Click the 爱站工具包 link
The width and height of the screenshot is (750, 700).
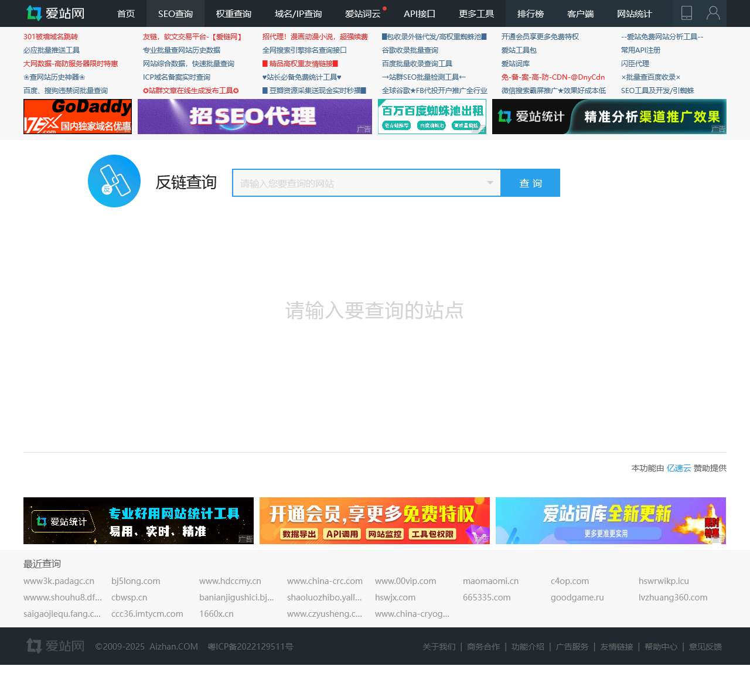[x=519, y=50]
